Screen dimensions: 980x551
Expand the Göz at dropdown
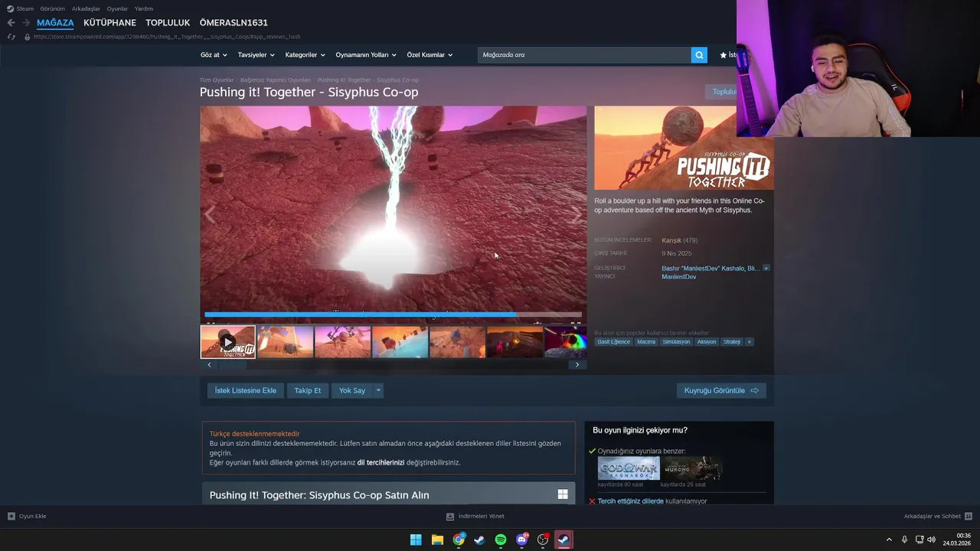(214, 55)
